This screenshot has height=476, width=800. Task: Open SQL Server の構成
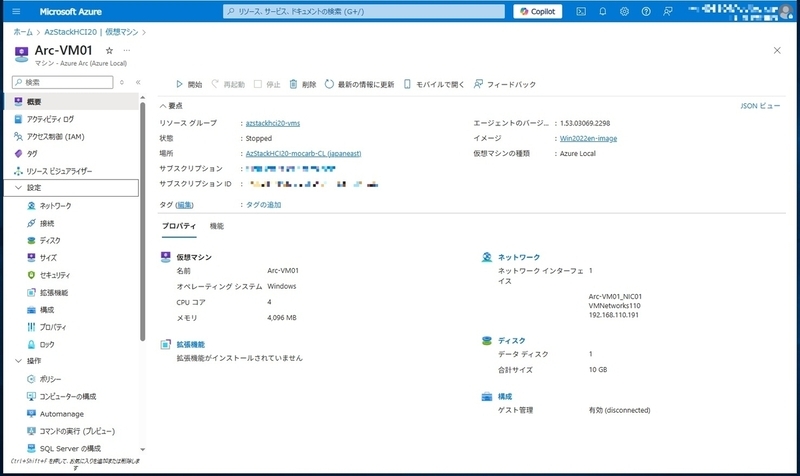click(71, 448)
